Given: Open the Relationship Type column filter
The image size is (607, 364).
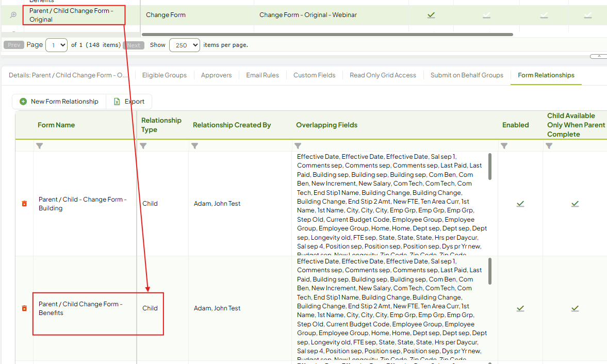Looking at the screenshot, I should [143, 146].
